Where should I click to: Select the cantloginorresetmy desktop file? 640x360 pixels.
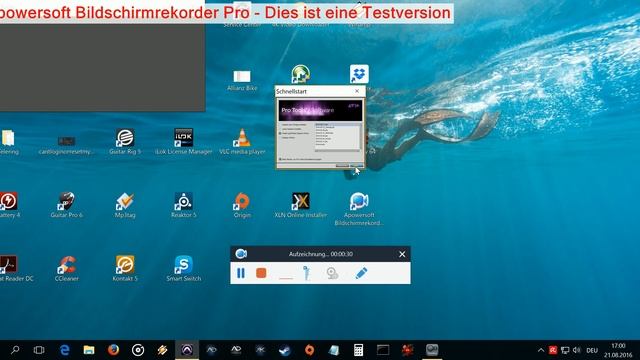point(66,145)
